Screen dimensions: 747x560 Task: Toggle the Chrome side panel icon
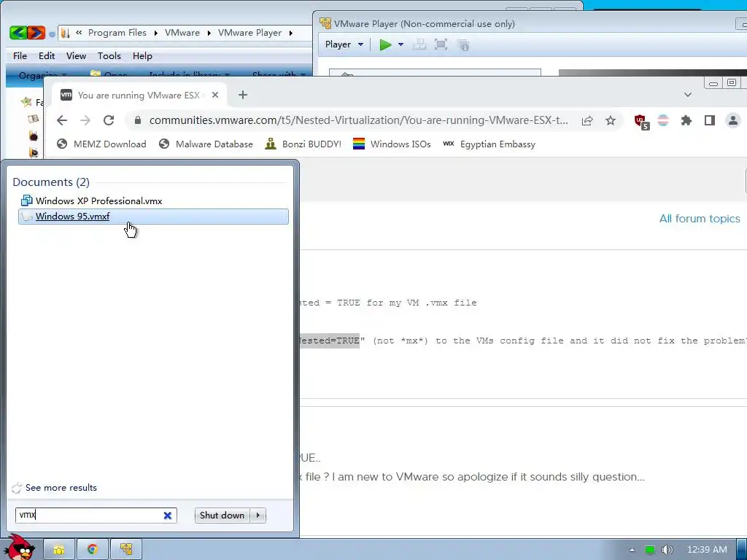coord(709,120)
